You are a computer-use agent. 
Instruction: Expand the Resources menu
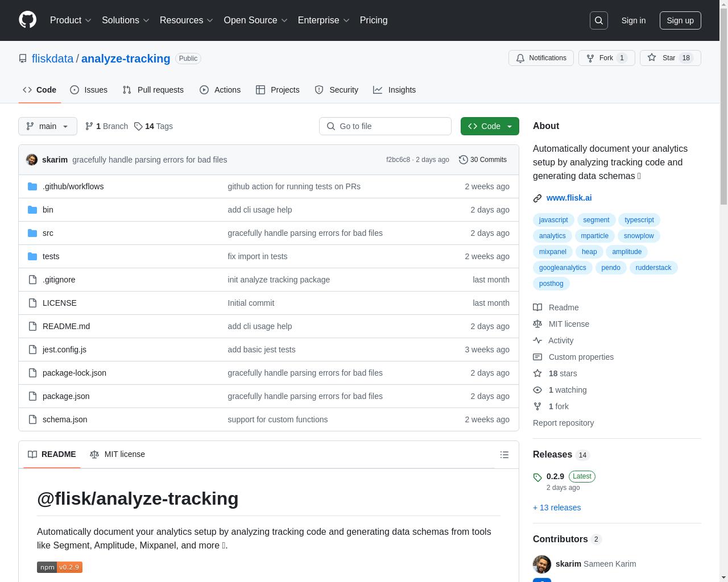[x=187, y=20]
